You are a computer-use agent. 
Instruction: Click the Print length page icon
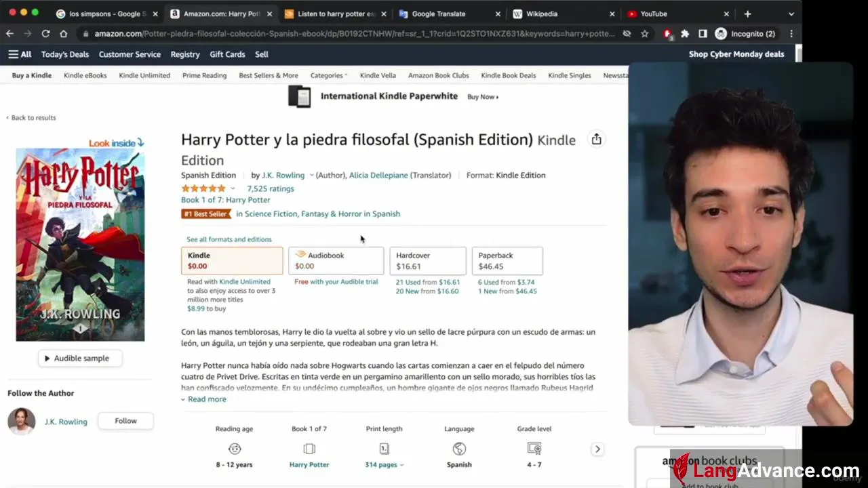(384, 449)
